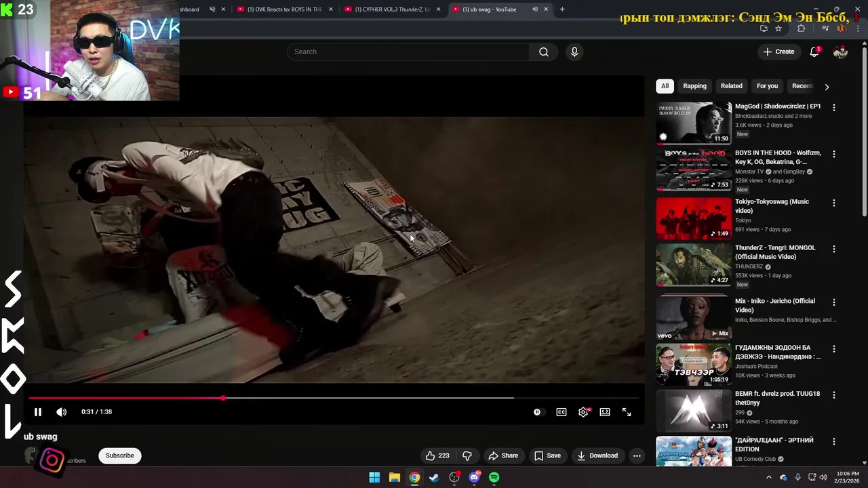The width and height of the screenshot is (868, 488).
Task: Close the CYPHER VOL.3 ThunderZ tab
Action: 438,9
